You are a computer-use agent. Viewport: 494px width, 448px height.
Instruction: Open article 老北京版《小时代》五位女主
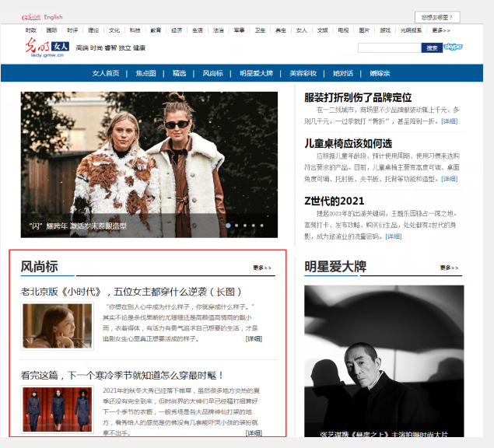click(131, 292)
